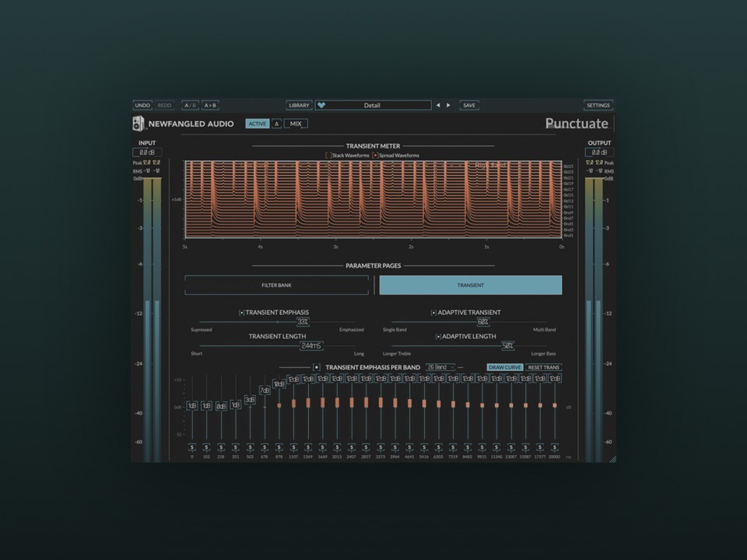The width and height of the screenshot is (747, 560).
Task: Open the Detail preset name dropdown
Action: point(373,105)
